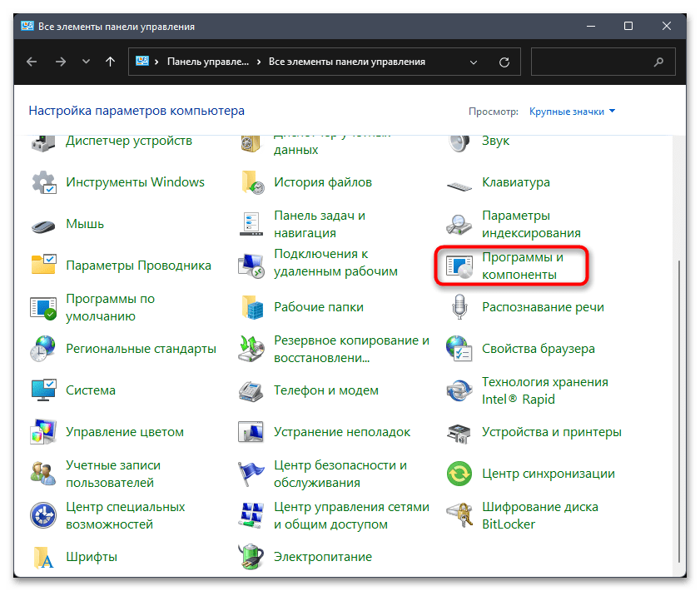Viewport: 700px width, 591px height.
Task: Click the Управление цветом icon
Action: [43, 432]
